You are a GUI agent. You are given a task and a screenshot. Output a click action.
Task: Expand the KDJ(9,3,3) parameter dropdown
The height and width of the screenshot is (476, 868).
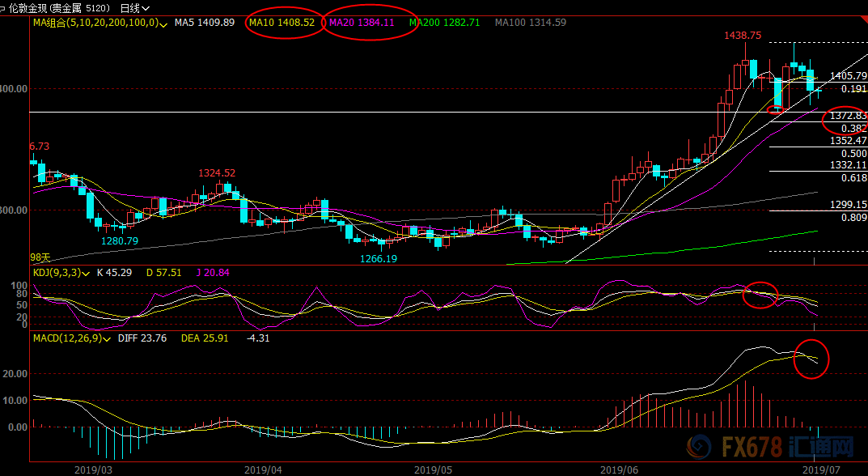click(x=87, y=273)
